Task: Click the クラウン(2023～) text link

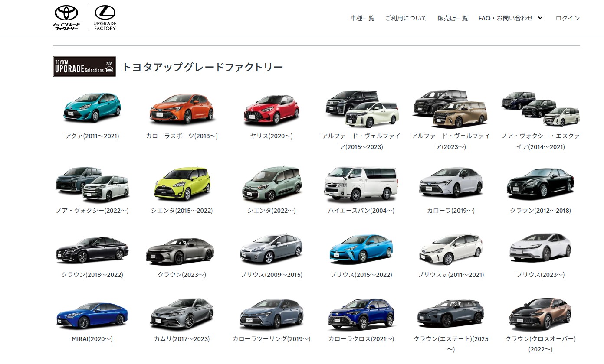Action: (182, 275)
